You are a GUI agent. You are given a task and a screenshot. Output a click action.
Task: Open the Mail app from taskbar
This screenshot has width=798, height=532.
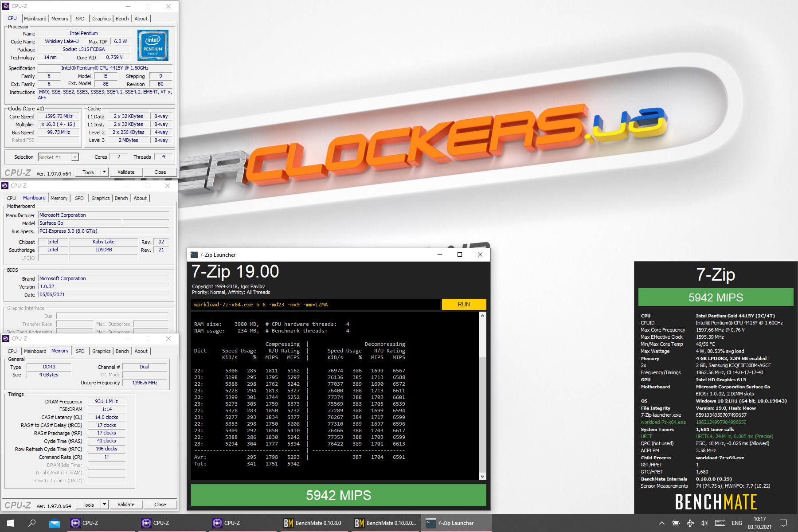click(55, 523)
